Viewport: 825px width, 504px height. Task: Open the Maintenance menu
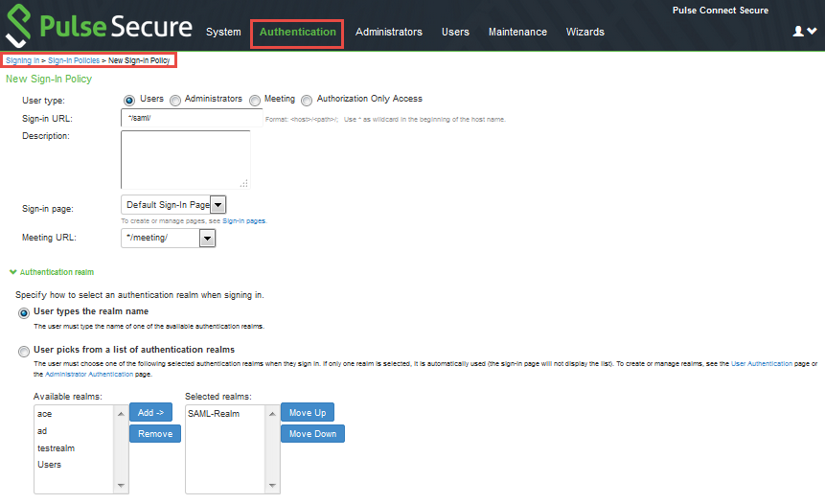(x=517, y=32)
